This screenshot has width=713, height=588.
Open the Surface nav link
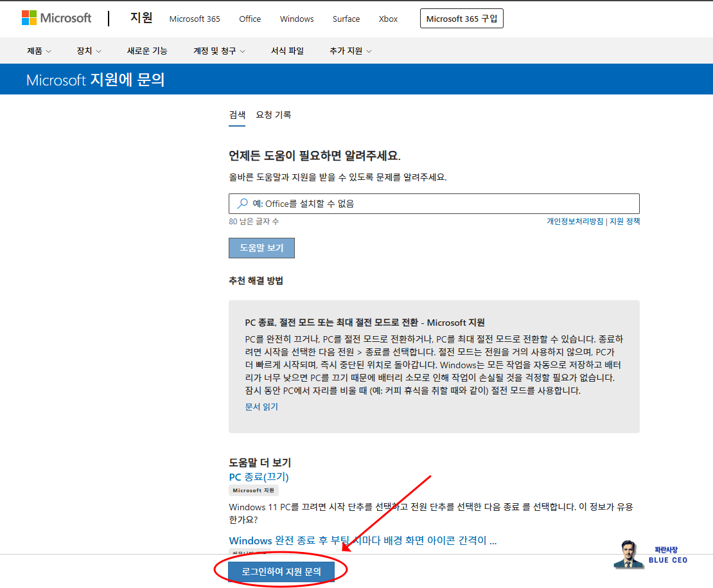tap(346, 19)
